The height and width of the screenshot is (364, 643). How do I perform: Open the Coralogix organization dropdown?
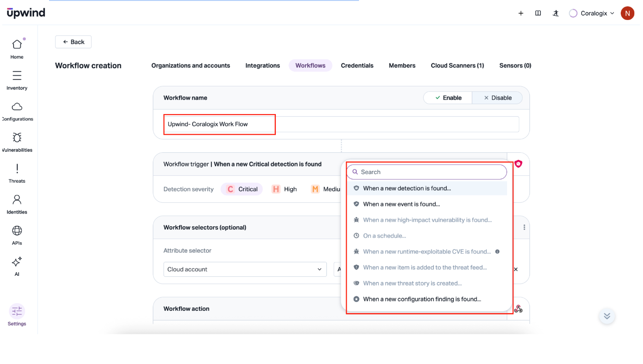(592, 13)
